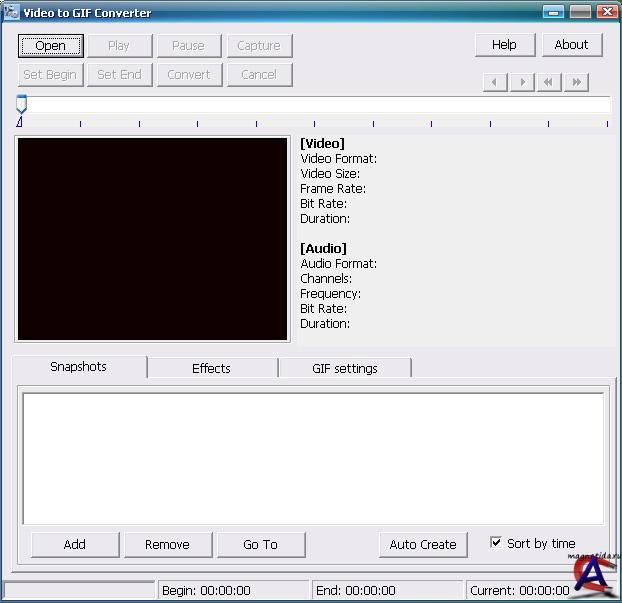Click the [Audio] section heading
This screenshot has height=603, width=622.
(323, 249)
